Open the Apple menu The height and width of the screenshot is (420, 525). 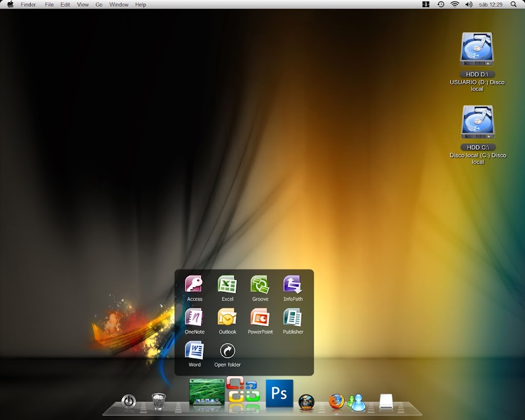click(x=10, y=4)
